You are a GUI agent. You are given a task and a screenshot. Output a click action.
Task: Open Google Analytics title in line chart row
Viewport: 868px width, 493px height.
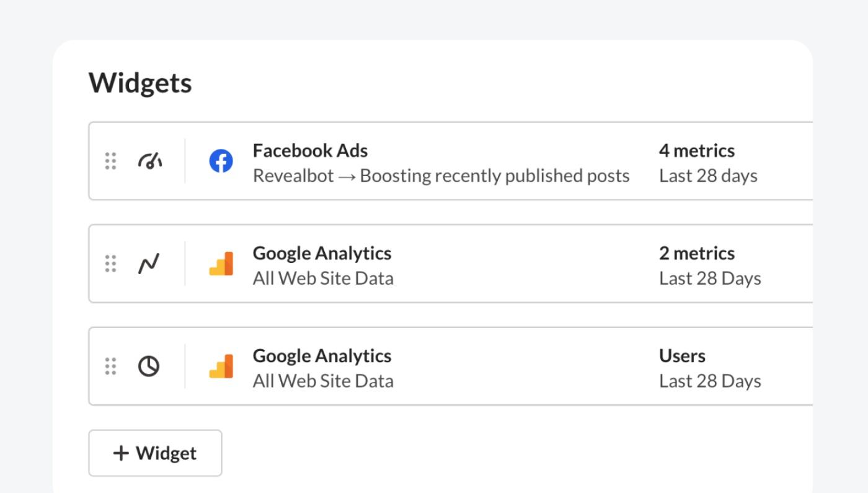coord(322,253)
